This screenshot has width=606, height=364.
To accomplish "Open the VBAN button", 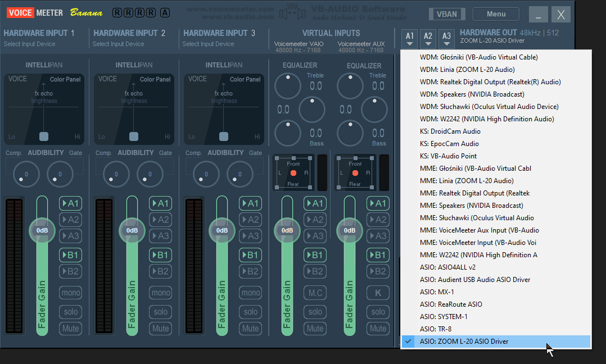I will tap(447, 14).
